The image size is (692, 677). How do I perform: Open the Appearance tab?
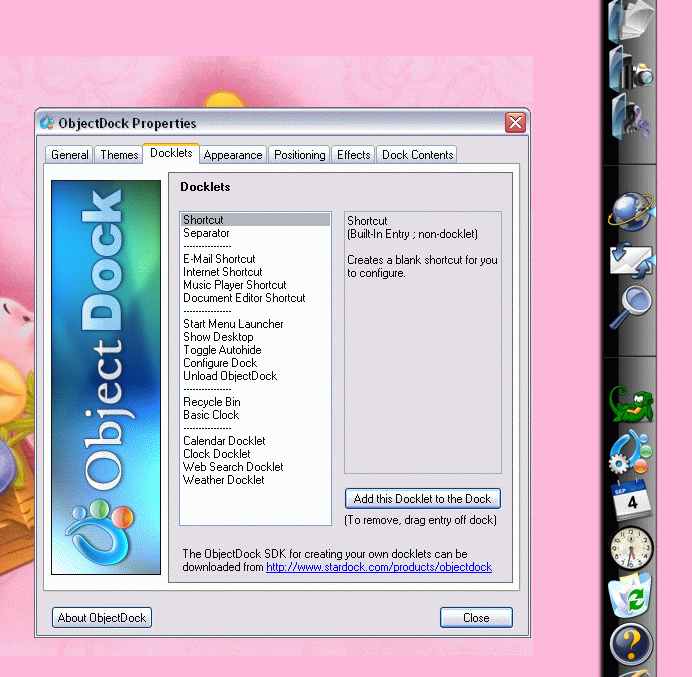pos(233,155)
